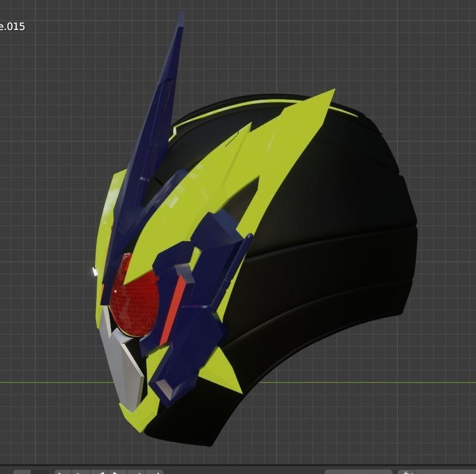Select the orange-red stripe on the blue cheek armor

point(174,309)
